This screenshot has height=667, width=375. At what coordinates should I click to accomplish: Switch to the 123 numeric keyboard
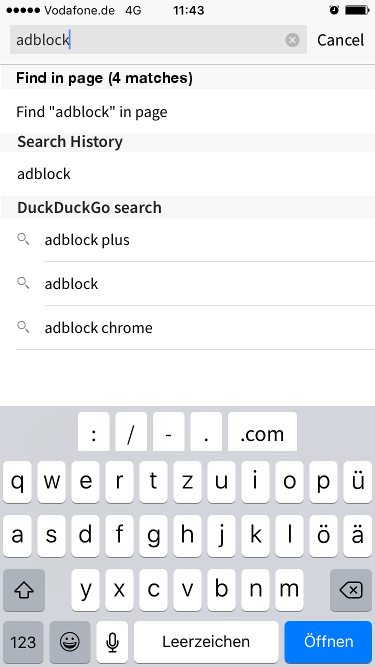[x=23, y=642]
